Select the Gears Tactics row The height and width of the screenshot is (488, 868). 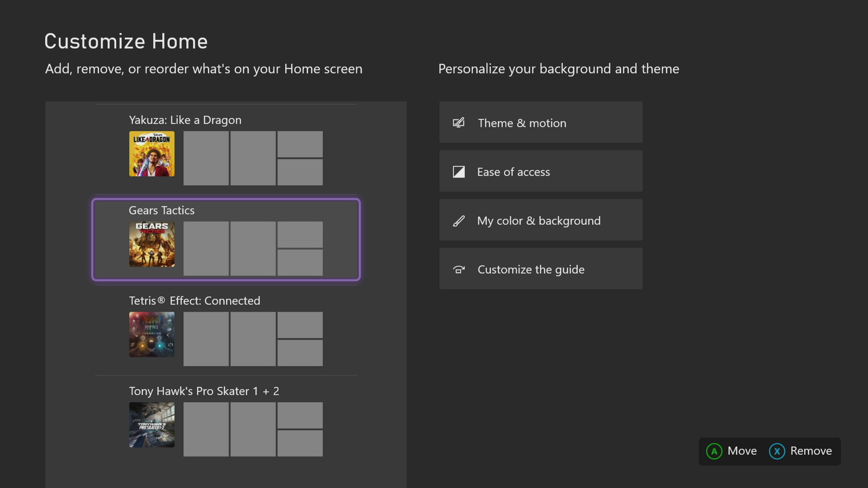(225, 239)
